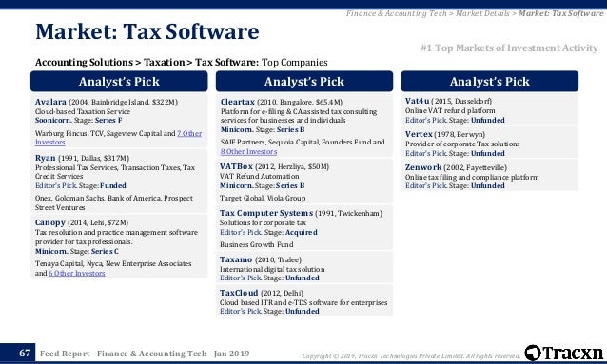
Task: Click the TaxCloud company name
Action: point(239,293)
